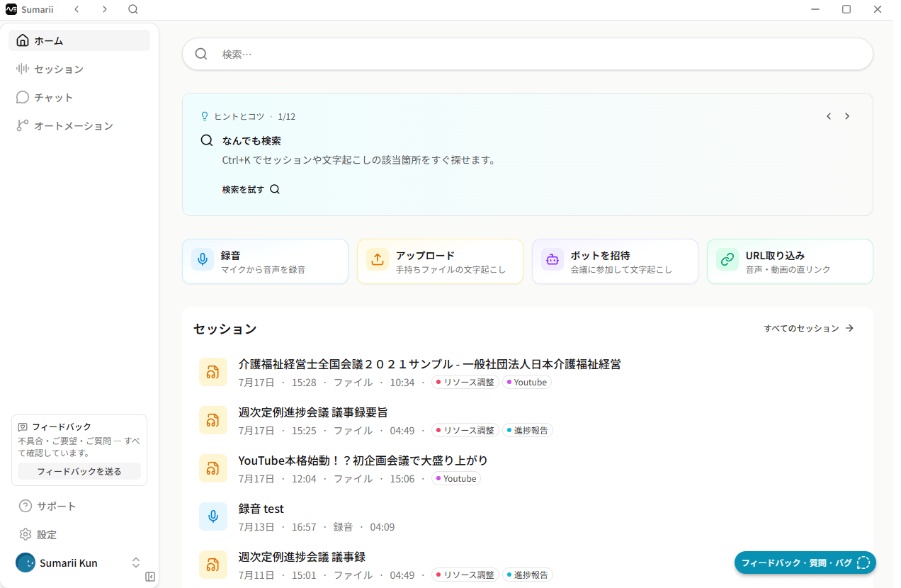This screenshot has height=588, width=901.
Task: Click the すべてのセッション arrow icon
Action: (849, 328)
